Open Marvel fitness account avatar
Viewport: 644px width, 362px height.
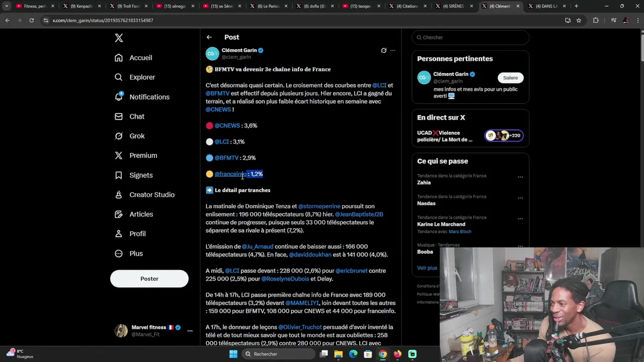point(121,331)
